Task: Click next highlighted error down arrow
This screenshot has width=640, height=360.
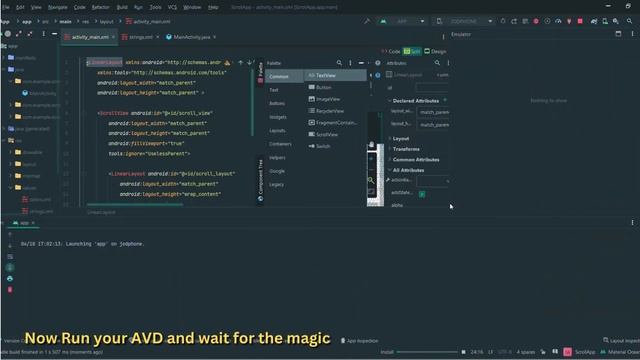Action: (x=249, y=62)
